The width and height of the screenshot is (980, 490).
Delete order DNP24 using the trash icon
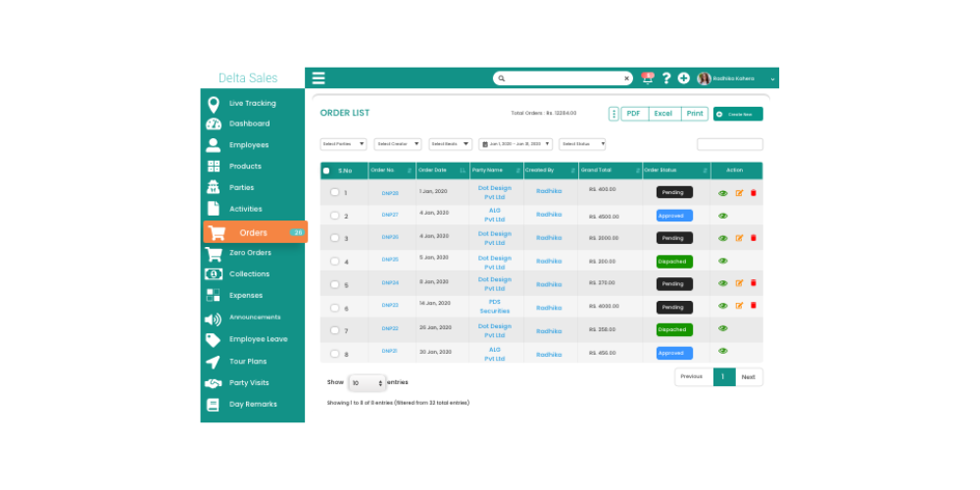click(x=753, y=283)
